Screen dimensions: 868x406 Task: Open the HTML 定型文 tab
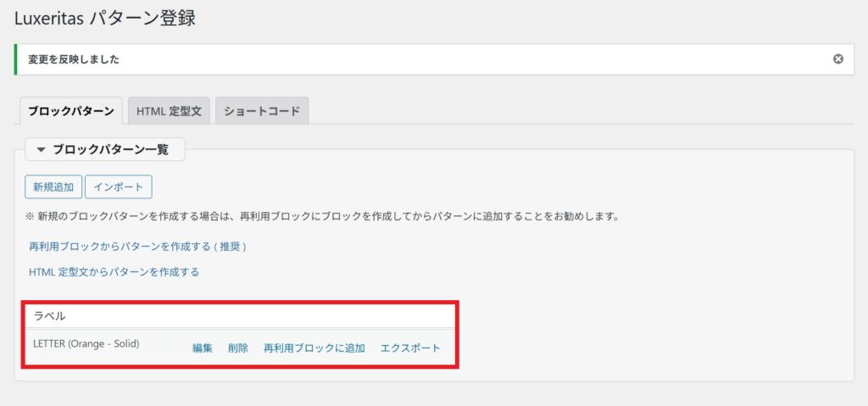(x=169, y=111)
